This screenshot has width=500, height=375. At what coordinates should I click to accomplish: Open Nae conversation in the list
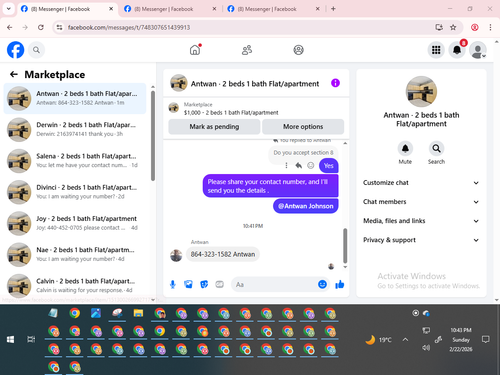click(75, 255)
